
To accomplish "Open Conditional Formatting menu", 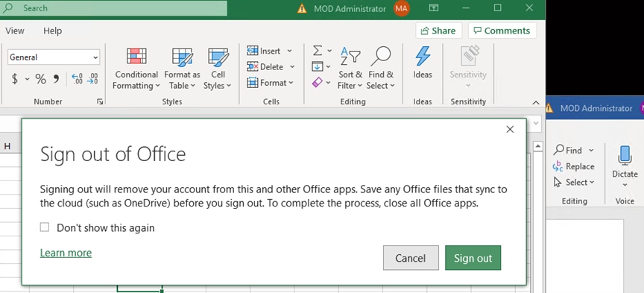I will coord(136,68).
